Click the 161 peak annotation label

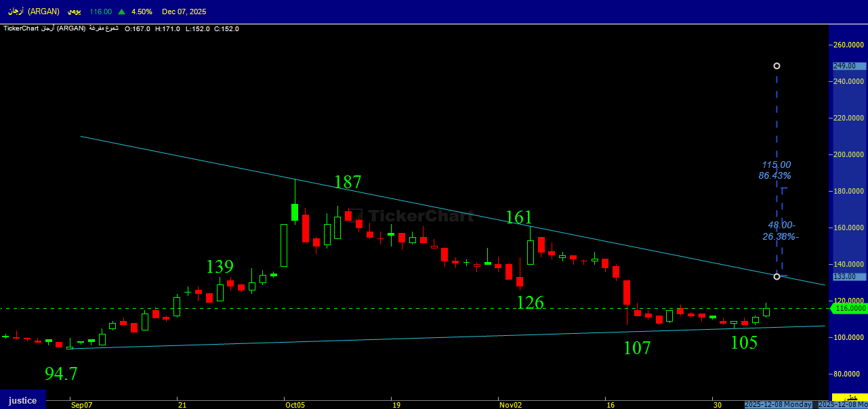[519, 217]
